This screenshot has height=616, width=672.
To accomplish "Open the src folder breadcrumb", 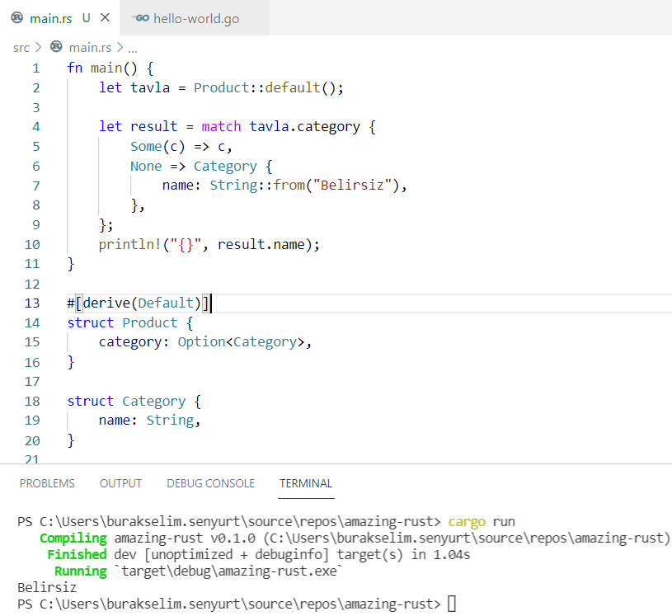I will [x=21, y=48].
